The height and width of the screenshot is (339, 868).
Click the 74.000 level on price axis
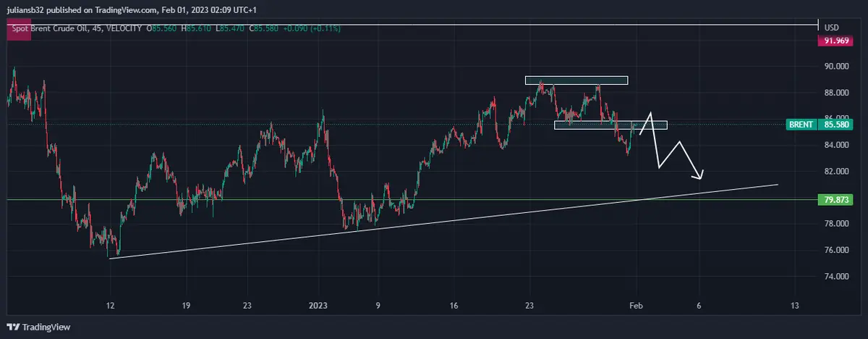pos(835,277)
